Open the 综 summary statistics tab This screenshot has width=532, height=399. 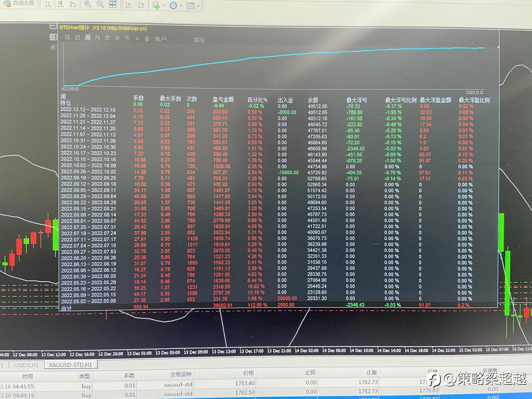tap(68, 37)
